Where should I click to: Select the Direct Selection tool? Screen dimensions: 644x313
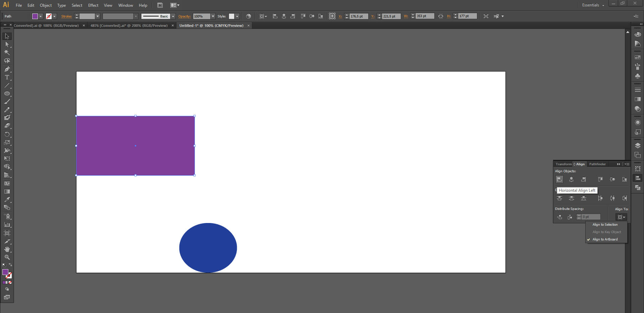(x=7, y=44)
